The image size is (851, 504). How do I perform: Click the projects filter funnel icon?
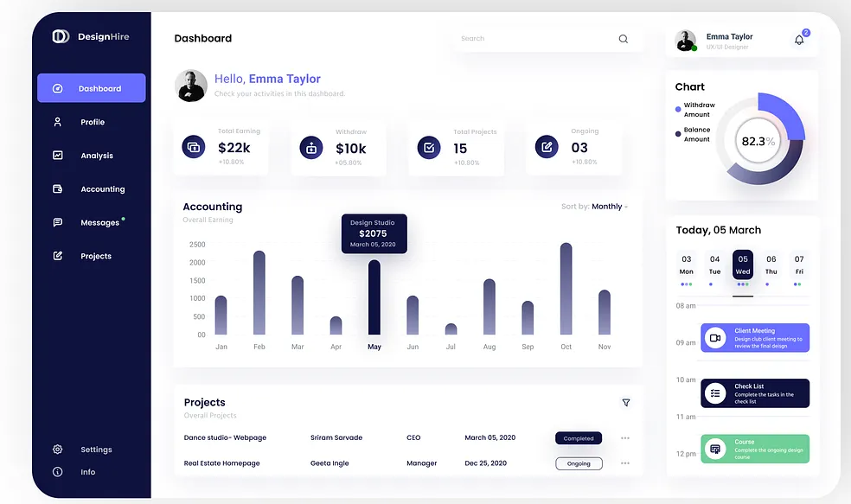tap(626, 403)
